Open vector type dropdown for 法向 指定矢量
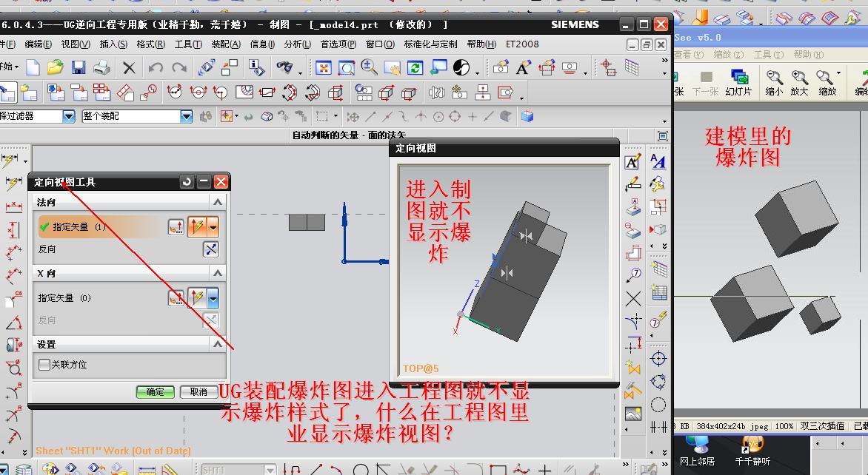 [213, 226]
